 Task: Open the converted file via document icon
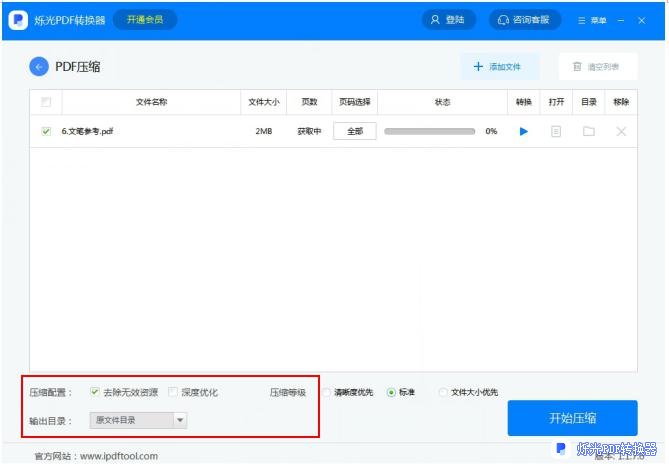click(556, 131)
